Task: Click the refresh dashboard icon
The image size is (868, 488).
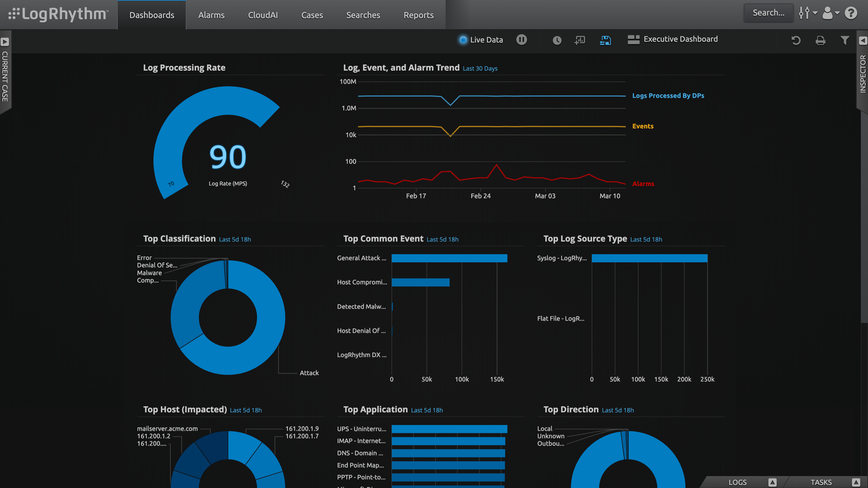Action: pyautogui.click(x=796, y=40)
